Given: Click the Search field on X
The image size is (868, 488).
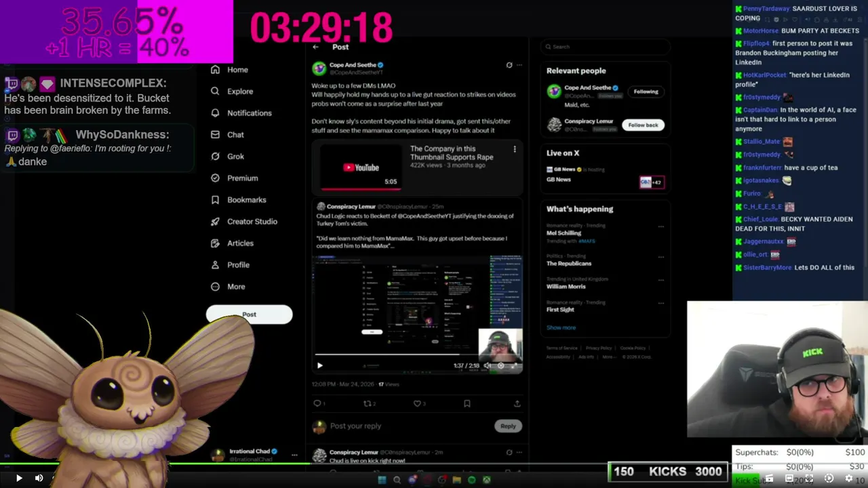Looking at the screenshot, I should pyautogui.click(x=606, y=47).
